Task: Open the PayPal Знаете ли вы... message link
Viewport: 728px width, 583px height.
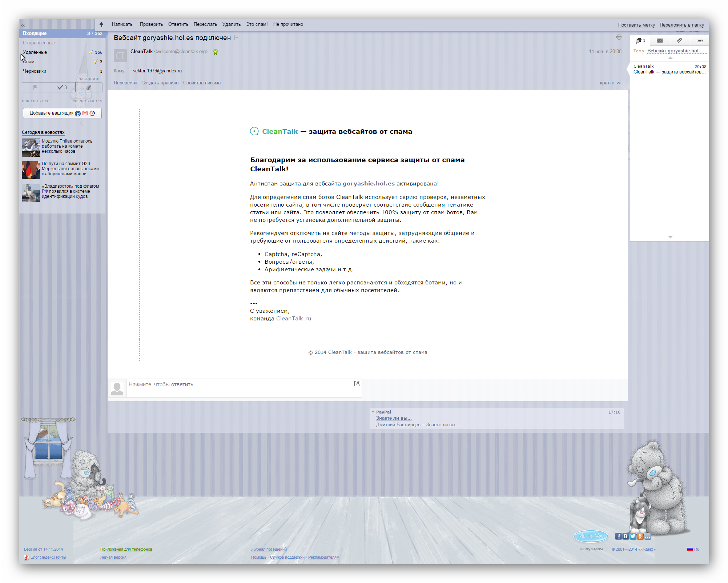Action: tap(394, 418)
